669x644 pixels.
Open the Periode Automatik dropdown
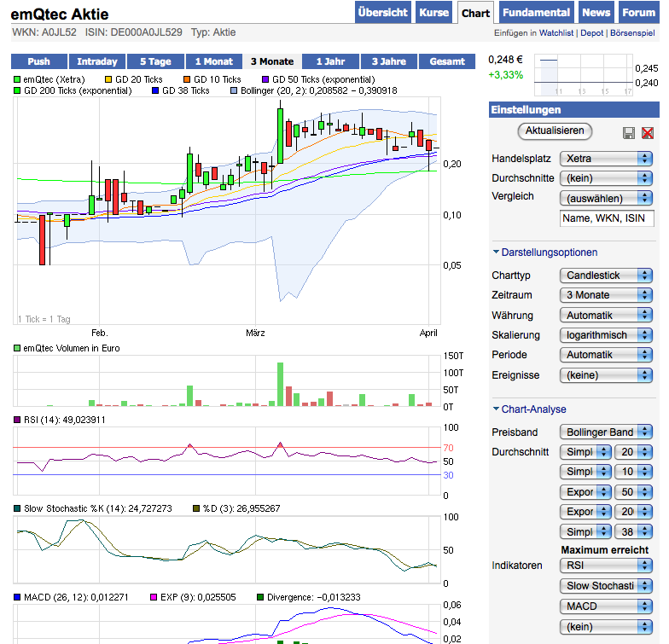click(x=606, y=355)
